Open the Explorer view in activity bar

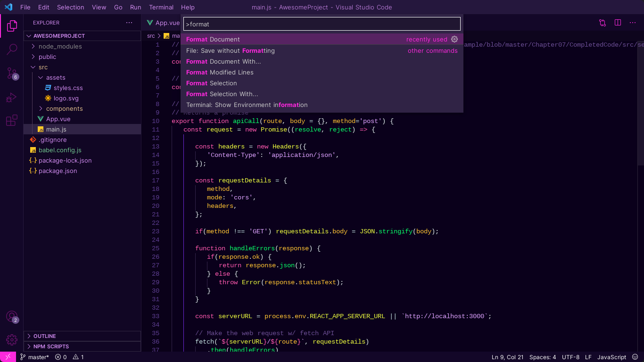click(x=12, y=26)
